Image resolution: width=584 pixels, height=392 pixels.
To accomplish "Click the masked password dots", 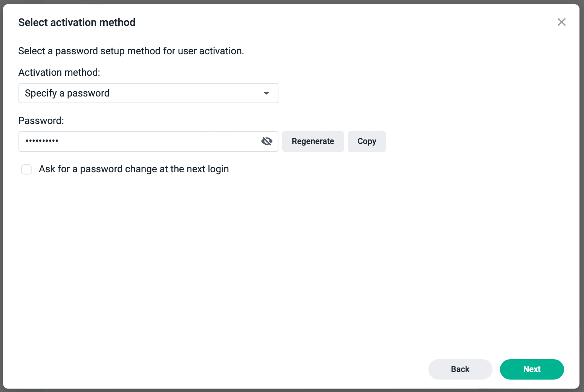I will tap(42, 141).
